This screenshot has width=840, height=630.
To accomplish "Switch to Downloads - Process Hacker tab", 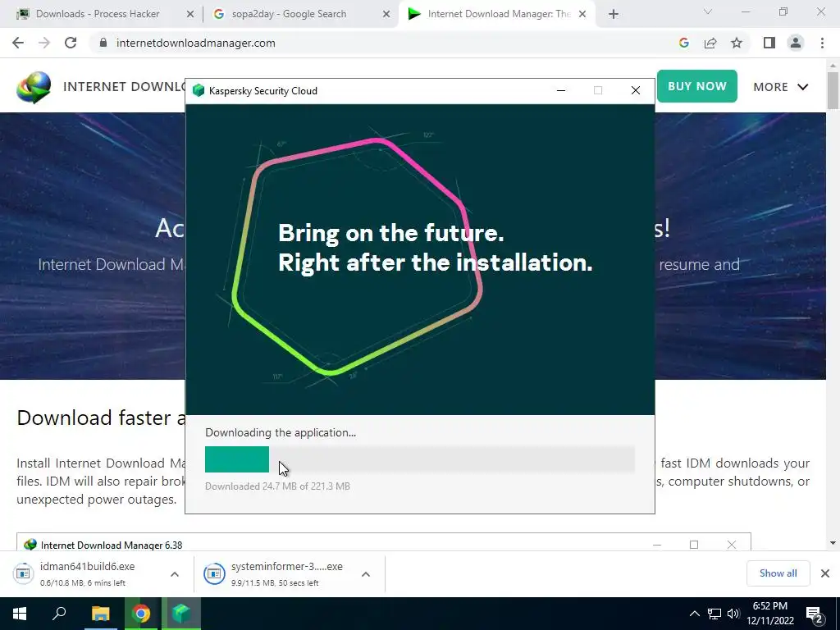I will coord(98,14).
